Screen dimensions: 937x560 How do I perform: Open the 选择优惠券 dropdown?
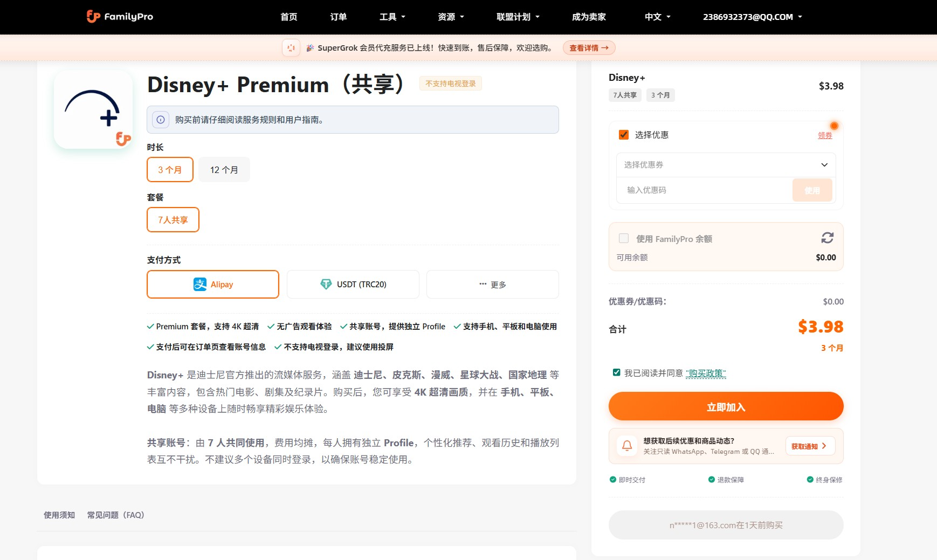click(x=726, y=165)
